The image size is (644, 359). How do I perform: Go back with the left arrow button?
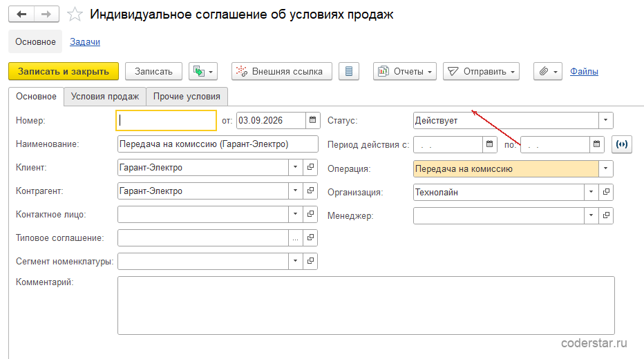tap(21, 14)
